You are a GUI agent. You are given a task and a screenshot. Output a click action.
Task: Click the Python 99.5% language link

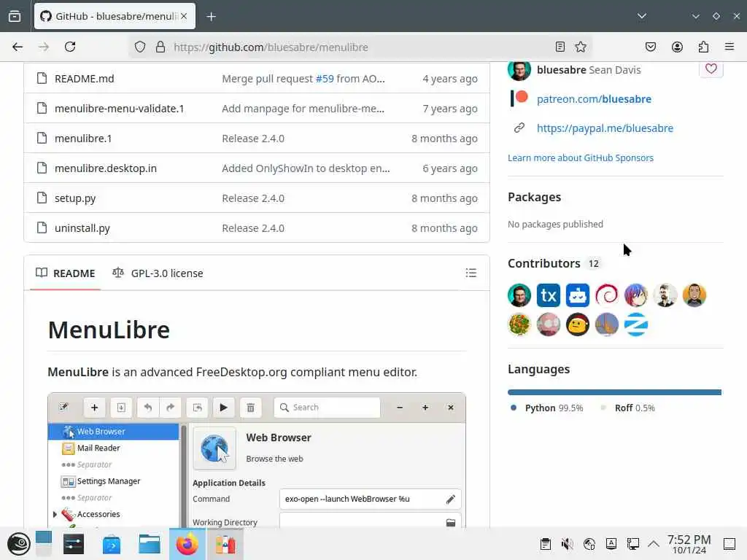click(x=547, y=408)
